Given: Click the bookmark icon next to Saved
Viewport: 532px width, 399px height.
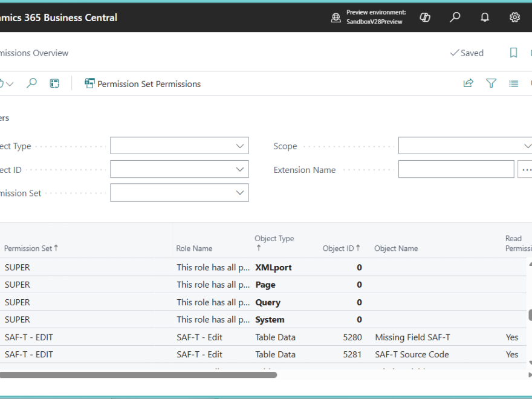Looking at the screenshot, I should click(x=513, y=53).
